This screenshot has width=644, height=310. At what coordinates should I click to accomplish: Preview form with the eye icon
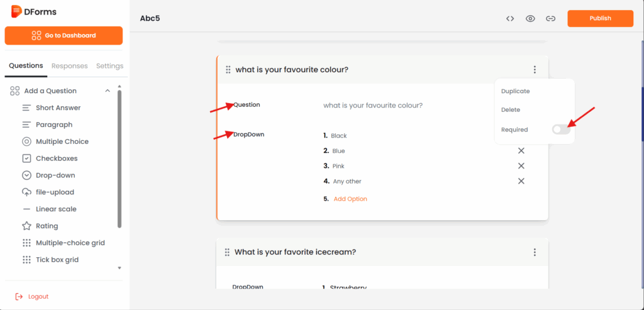tap(530, 19)
